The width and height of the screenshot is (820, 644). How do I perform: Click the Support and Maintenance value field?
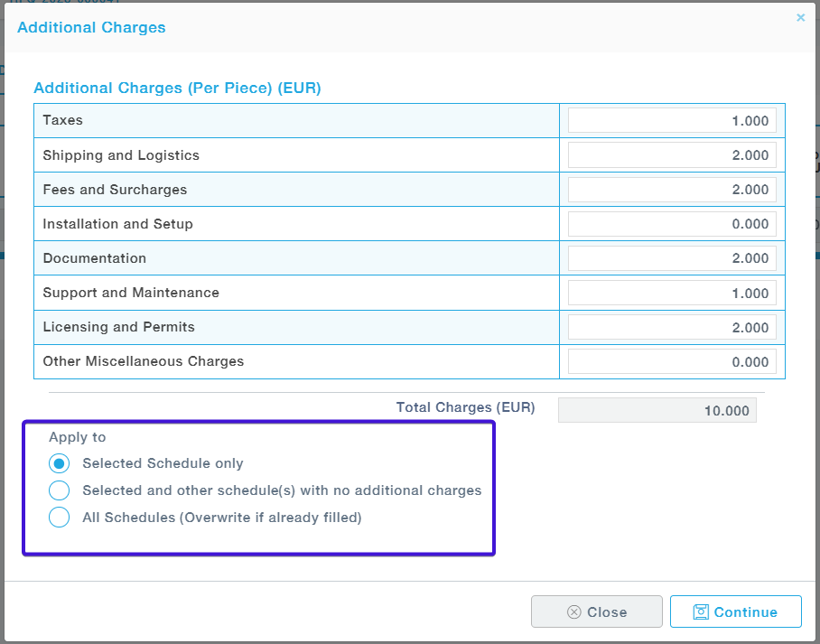(x=671, y=293)
